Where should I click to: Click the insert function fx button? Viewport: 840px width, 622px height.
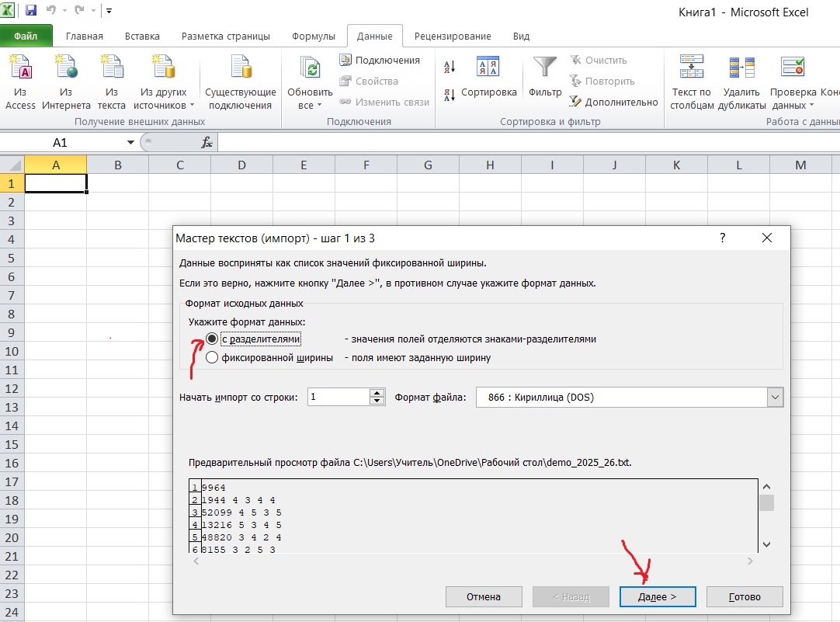(207, 143)
